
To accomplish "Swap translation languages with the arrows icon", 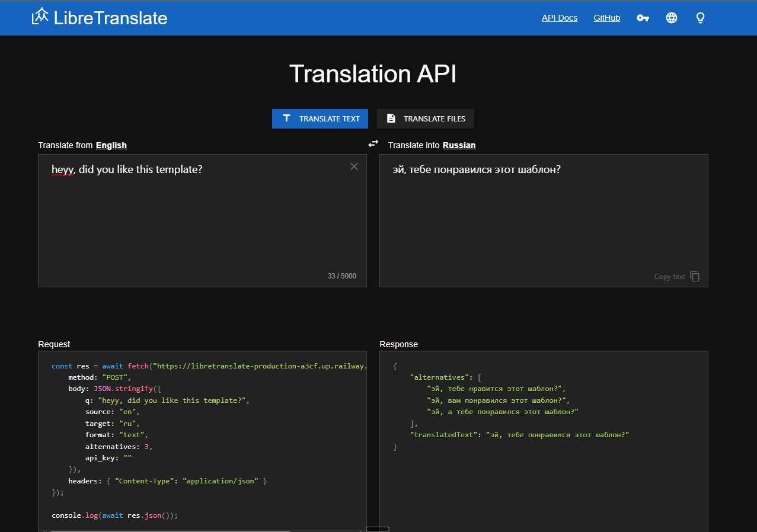I will click(373, 143).
